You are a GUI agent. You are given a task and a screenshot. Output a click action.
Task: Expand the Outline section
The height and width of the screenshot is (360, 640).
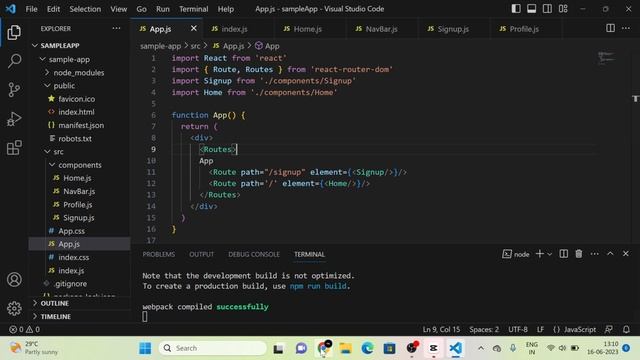pyautogui.click(x=80, y=303)
